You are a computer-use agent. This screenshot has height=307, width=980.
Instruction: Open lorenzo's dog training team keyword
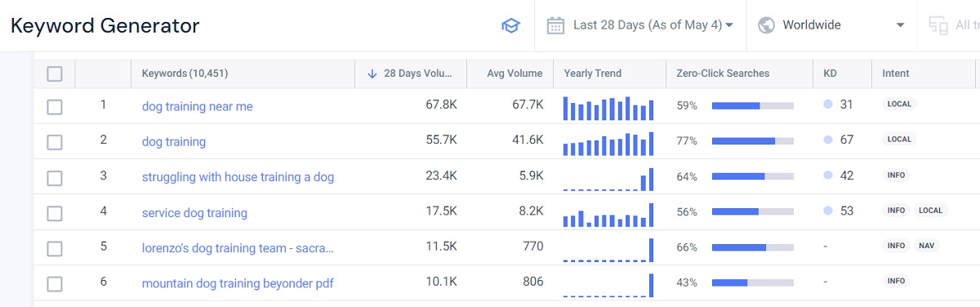pos(238,248)
